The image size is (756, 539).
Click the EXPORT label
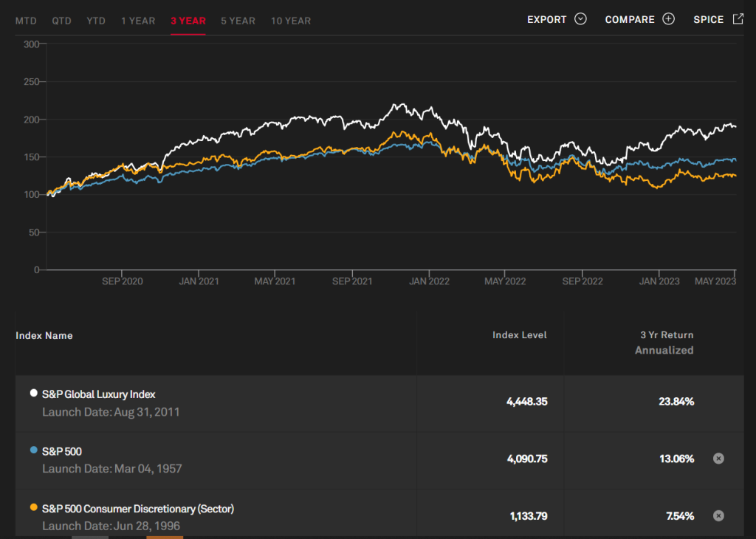coord(547,20)
